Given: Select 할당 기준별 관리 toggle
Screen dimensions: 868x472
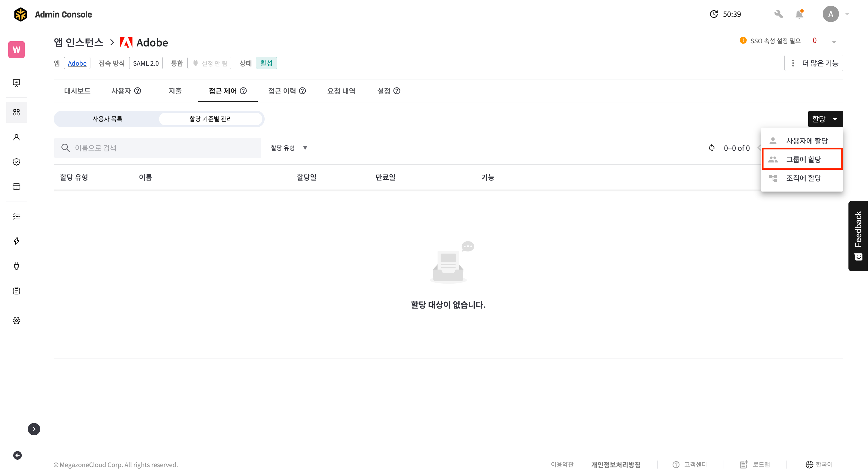Looking at the screenshot, I should click(x=211, y=119).
